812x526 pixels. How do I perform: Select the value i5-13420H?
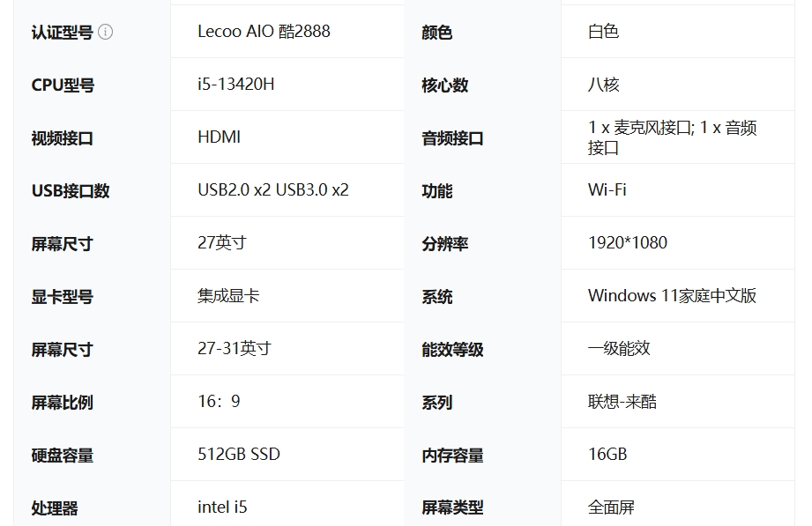236,84
